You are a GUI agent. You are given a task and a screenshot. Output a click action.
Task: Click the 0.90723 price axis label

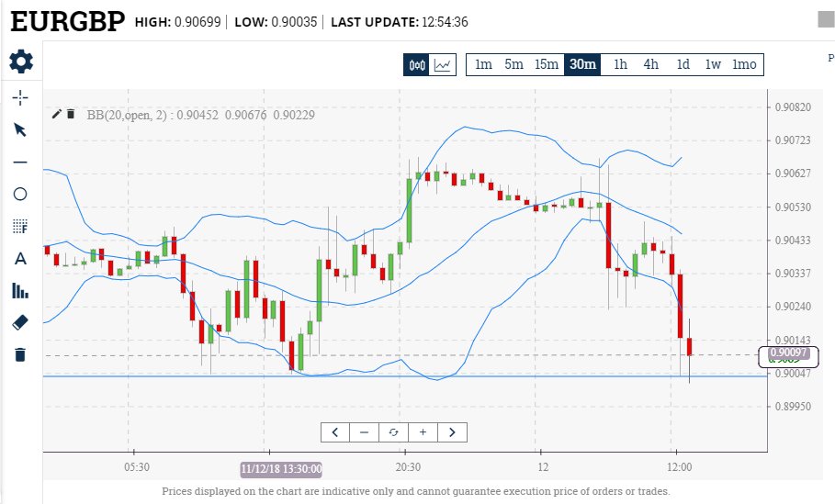click(x=793, y=140)
